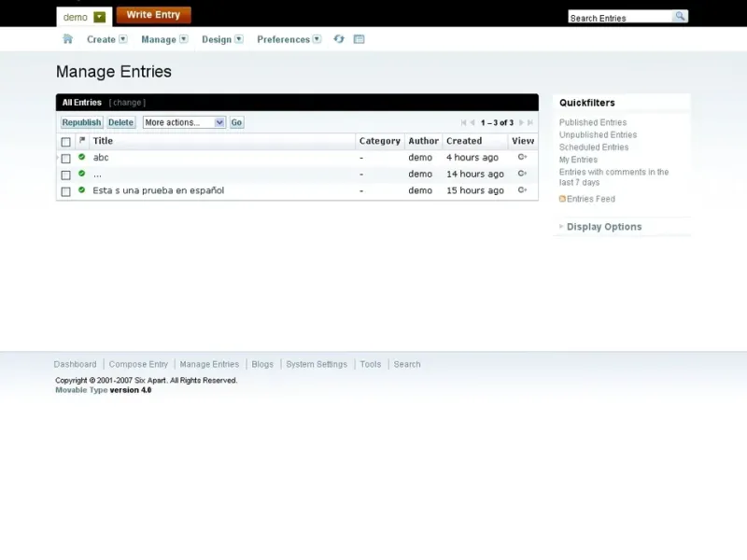Open the Entries Feed link
Screen dimensions: 747x560
click(591, 199)
